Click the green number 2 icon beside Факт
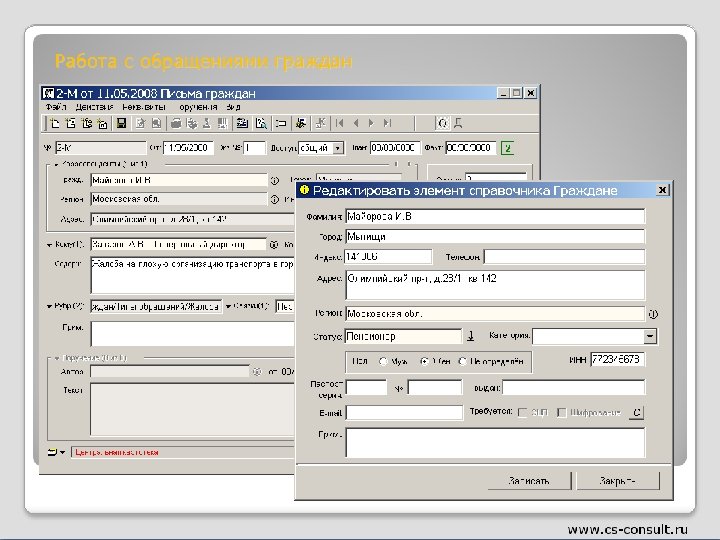This screenshot has width=720, height=540. [x=507, y=148]
